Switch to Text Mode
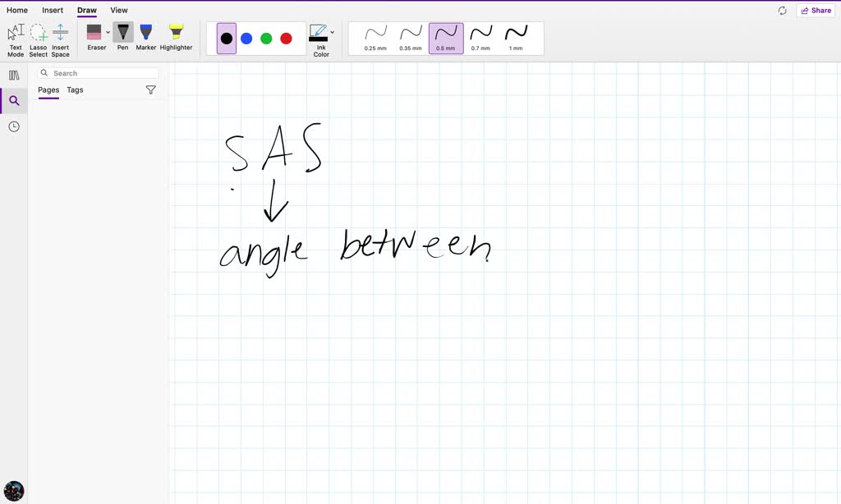 pyautogui.click(x=15, y=37)
